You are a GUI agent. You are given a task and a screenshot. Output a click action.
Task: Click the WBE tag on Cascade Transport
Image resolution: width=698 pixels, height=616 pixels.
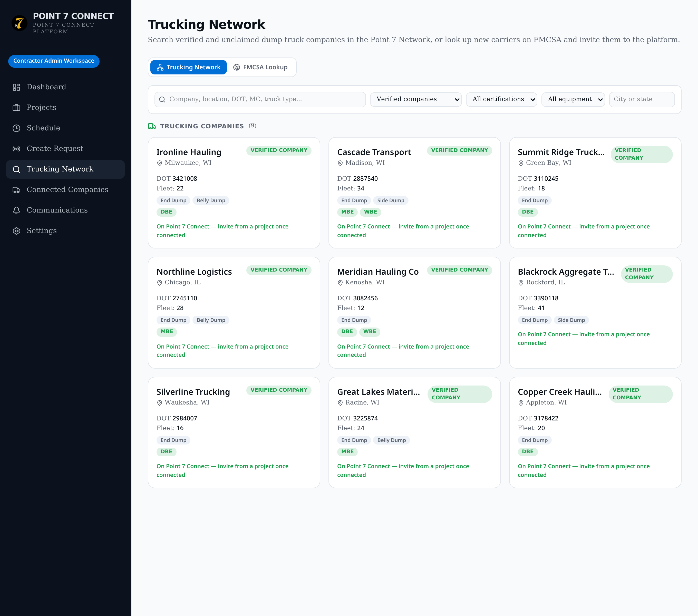coord(371,212)
